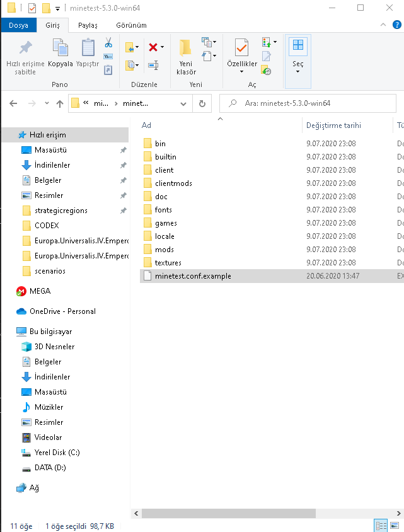Go up one folder level arrow
Screen dimensions: 404x532
[60, 103]
